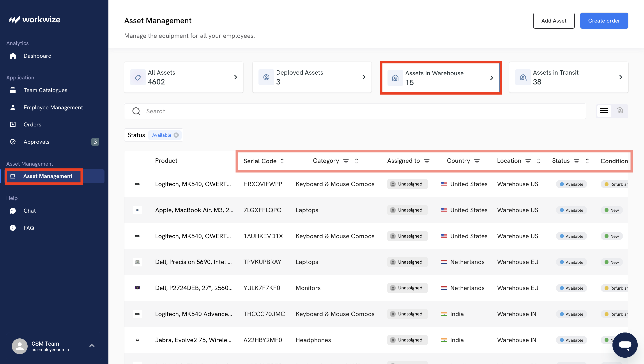
Task: Click the Add Asset button
Action: coord(554,21)
